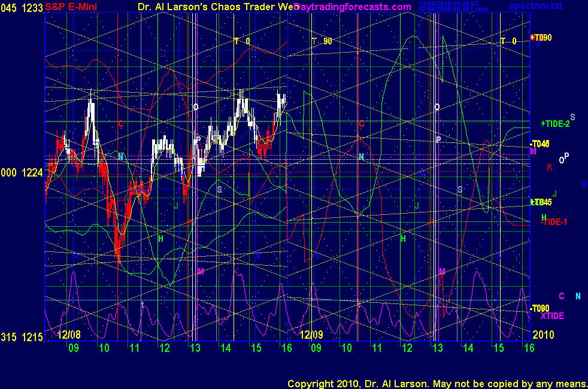Select the spcctom.txt file name
588x389 pixels.
(535, 5)
